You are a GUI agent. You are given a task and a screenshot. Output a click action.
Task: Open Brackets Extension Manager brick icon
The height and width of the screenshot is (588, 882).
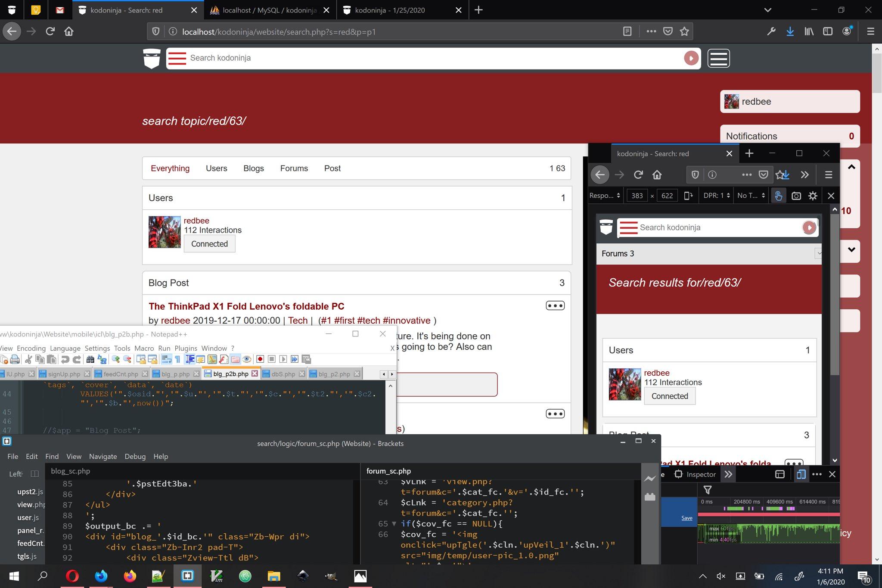[650, 497]
